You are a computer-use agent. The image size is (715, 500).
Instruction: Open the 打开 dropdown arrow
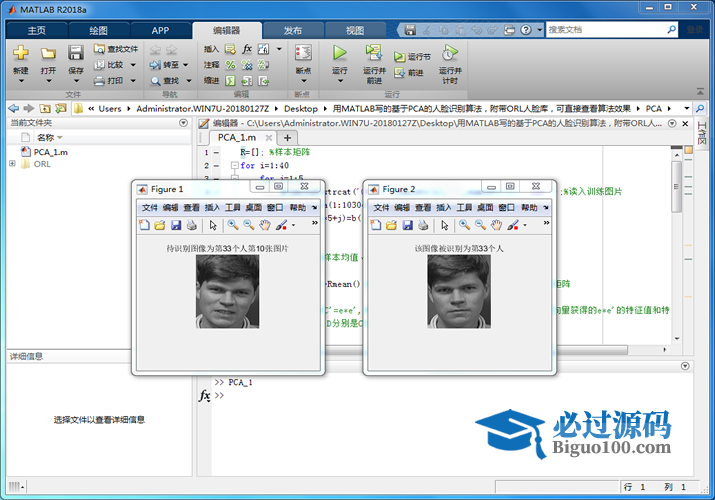[48, 81]
